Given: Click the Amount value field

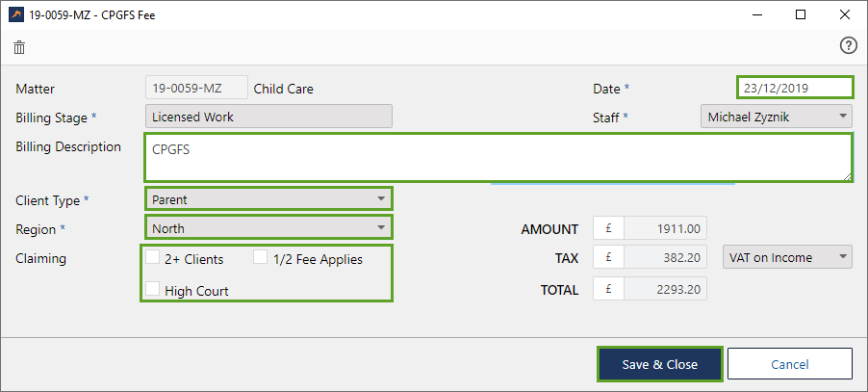Looking at the screenshot, I should coord(664,229).
